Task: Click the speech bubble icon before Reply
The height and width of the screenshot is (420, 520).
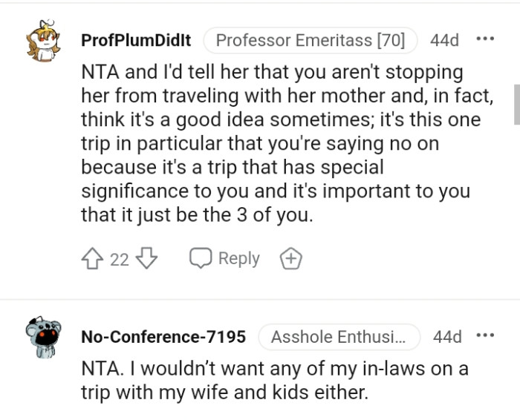Action: (x=201, y=258)
